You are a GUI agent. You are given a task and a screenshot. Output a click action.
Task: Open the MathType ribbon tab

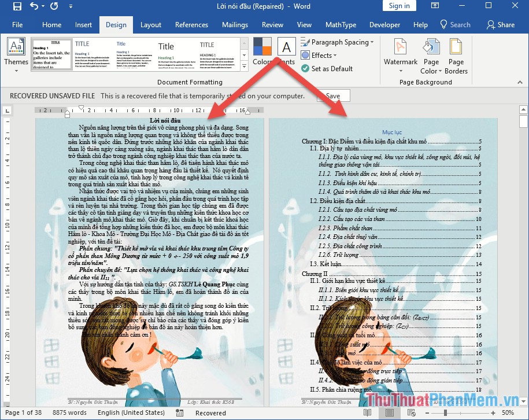coord(341,25)
